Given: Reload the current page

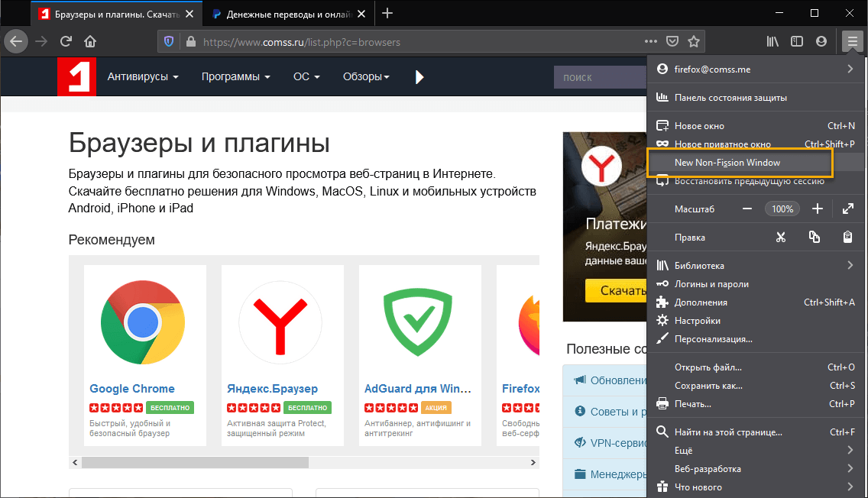Looking at the screenshot, I should click(66, 41).
